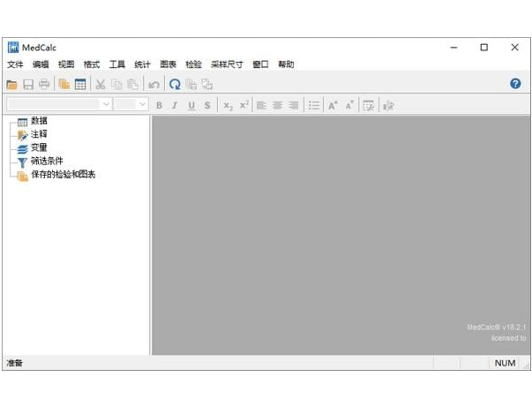This screenshot has height=407, width=532.
Task: Click the Cut scissors icon
Action: (100, 84)
